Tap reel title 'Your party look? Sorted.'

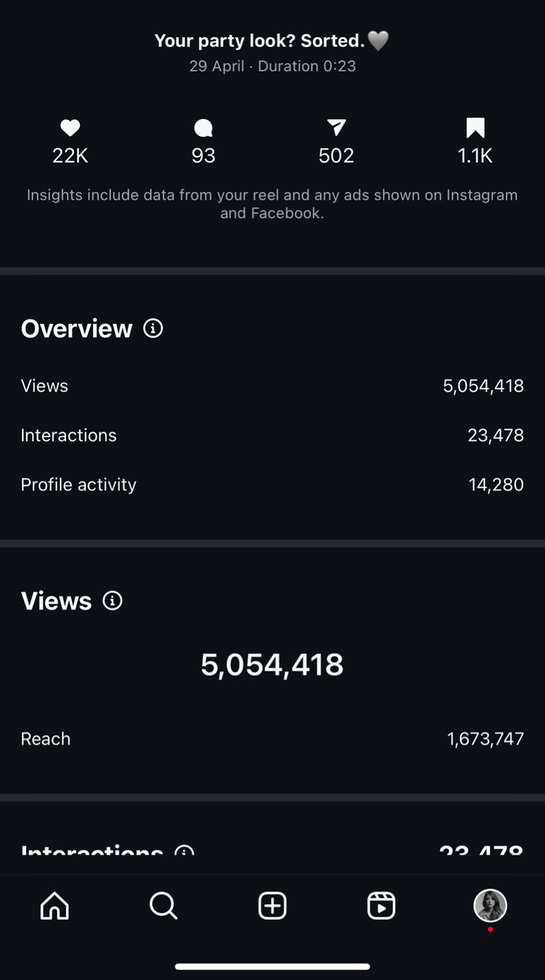(259, 41)
